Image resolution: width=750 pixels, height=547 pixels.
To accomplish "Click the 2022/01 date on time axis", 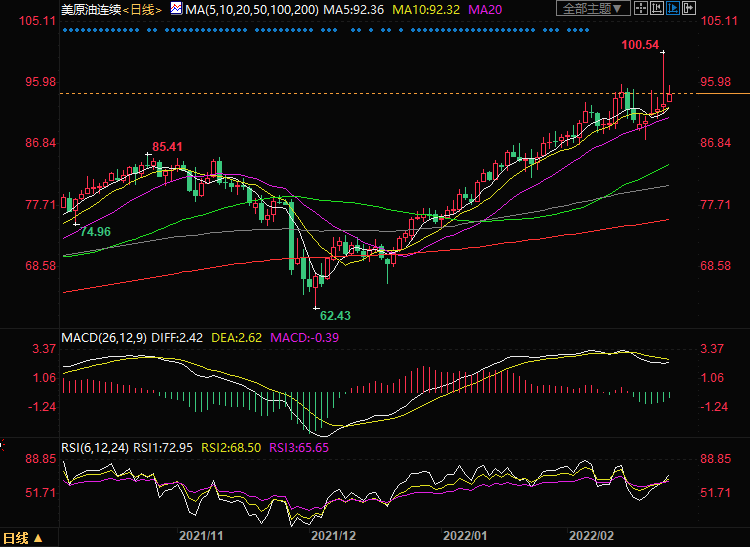I will 464,537.
